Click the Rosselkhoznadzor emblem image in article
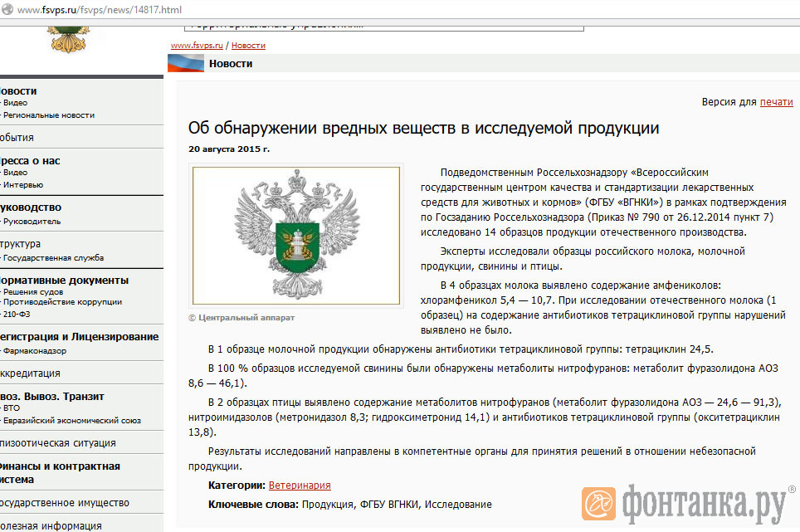This screenshot has width=800, height=532. pos(296,236)
